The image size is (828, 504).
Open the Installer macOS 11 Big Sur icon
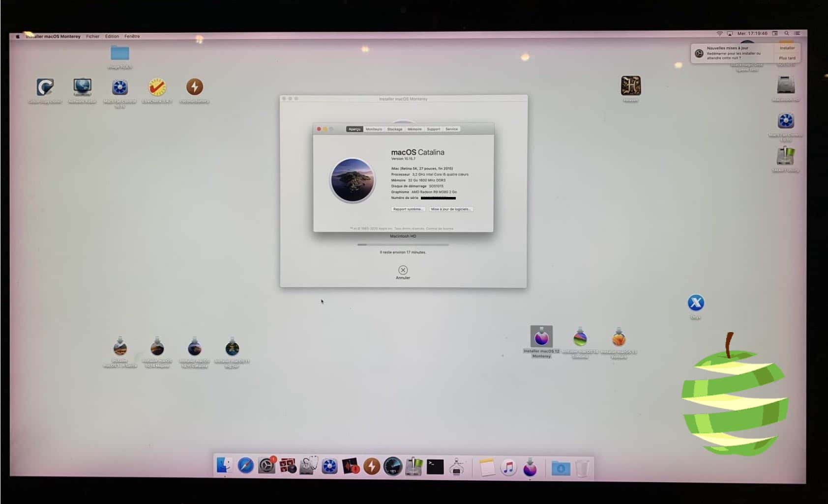pos(232,348)
